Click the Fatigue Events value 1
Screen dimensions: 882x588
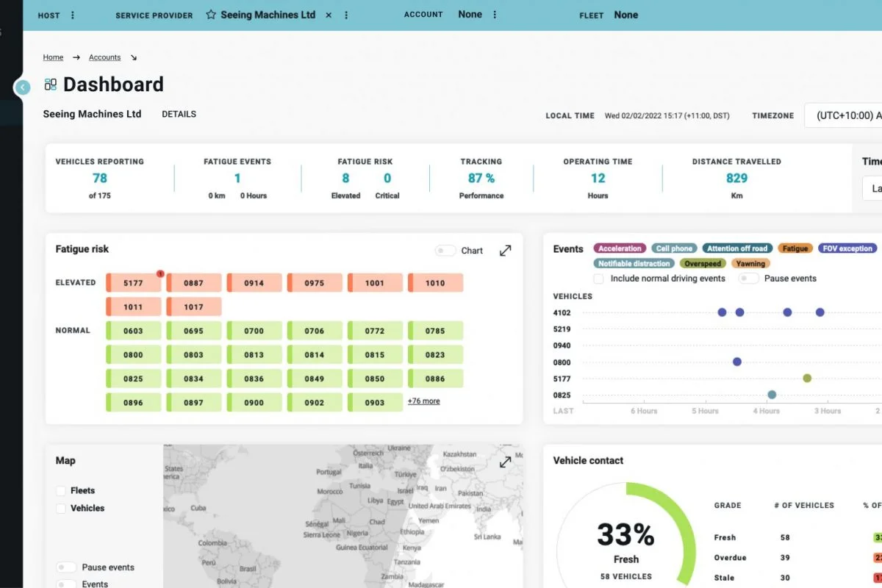pyautogui.click(x=237, y=178)
